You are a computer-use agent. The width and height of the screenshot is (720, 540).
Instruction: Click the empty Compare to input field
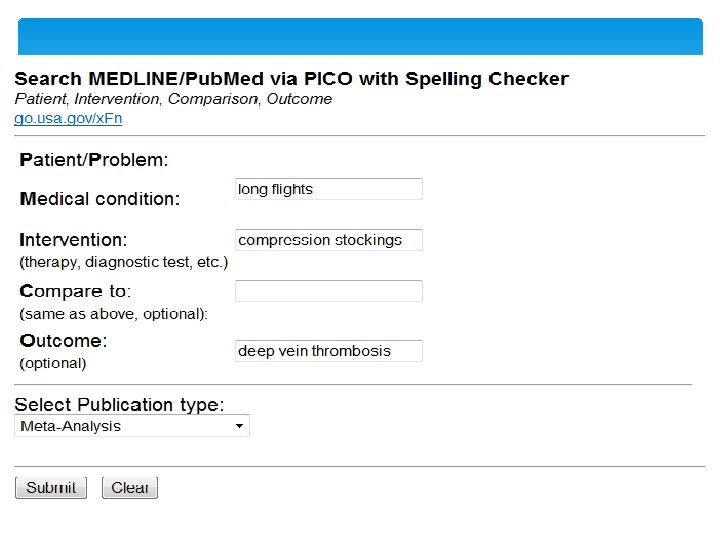[328, 291]
